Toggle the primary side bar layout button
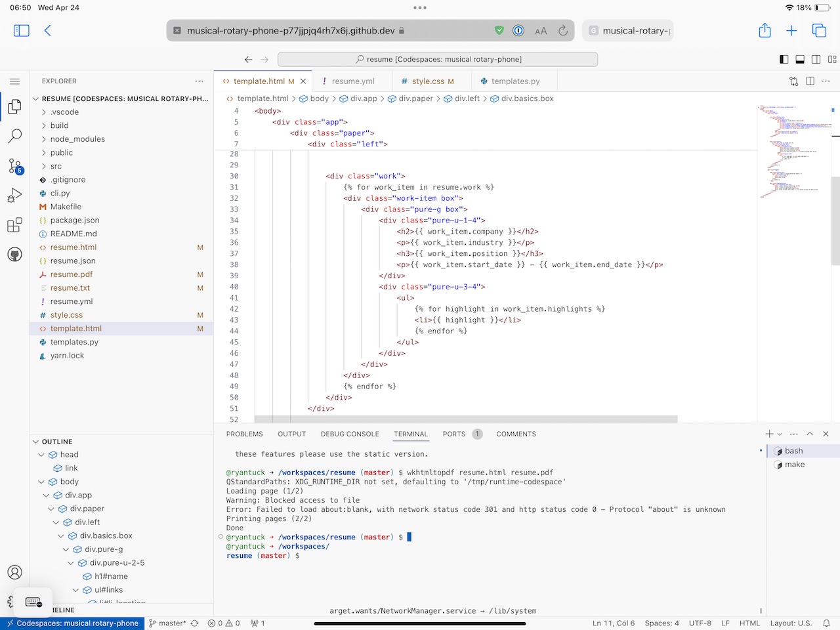The image size is (840, 630). pyautogui.click(x=784, y=59)
